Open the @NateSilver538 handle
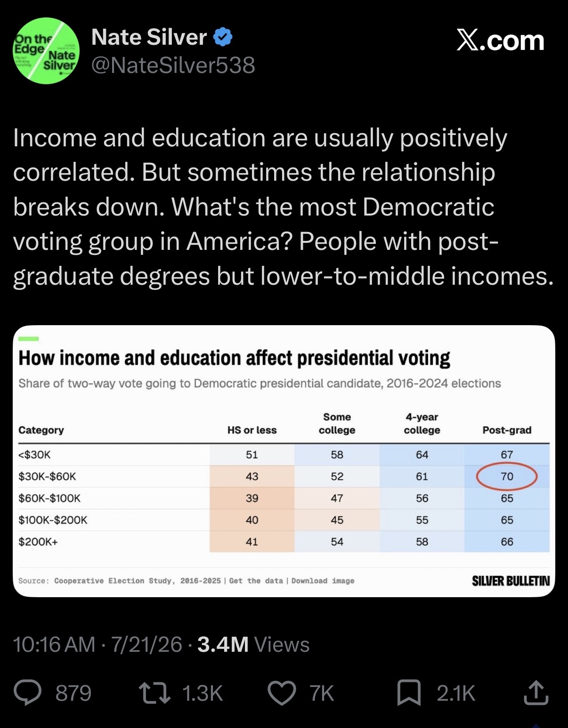This screenshot has width=568, height=728. 173,64
